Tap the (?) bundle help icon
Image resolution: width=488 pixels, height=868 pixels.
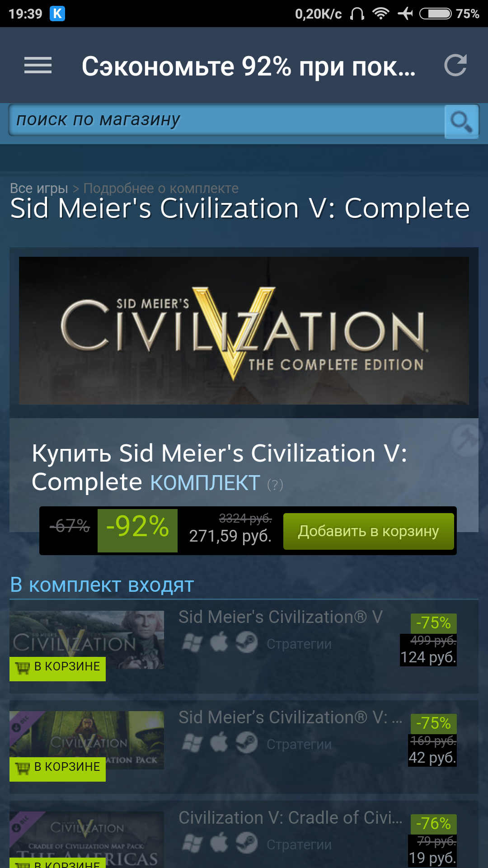click(275, 485)
